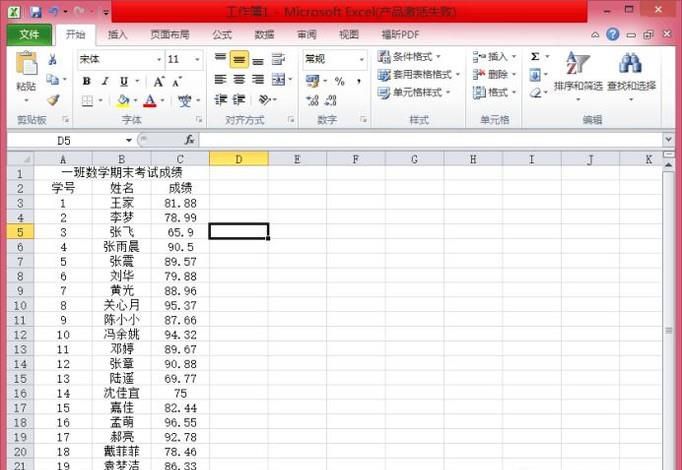Click Select All corner button
682x470 pixels.
(21, 159)
